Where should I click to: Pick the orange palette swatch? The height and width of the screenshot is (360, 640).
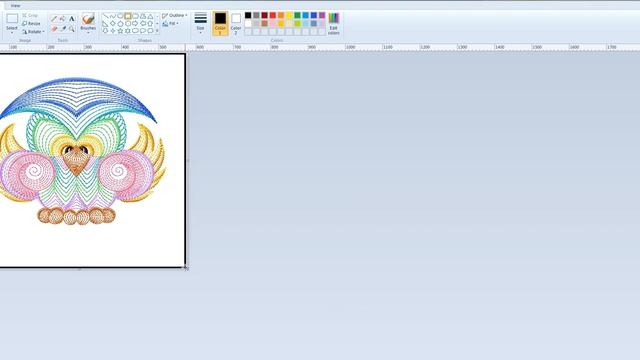[x=281, y=16]
